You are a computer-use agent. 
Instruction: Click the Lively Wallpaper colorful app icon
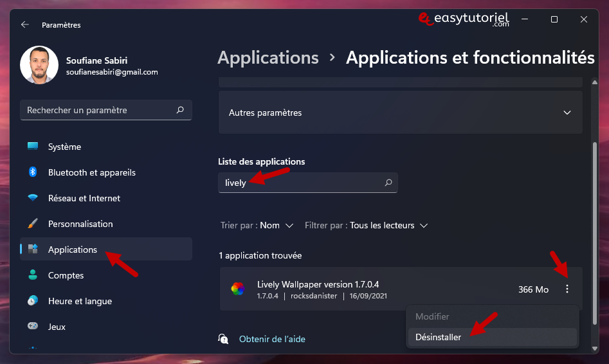(238, 289)
